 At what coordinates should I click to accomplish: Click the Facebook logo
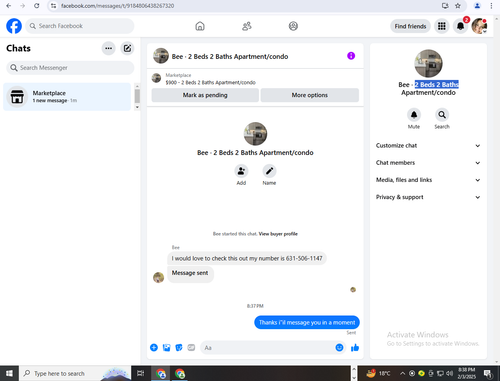click(14, 26)
